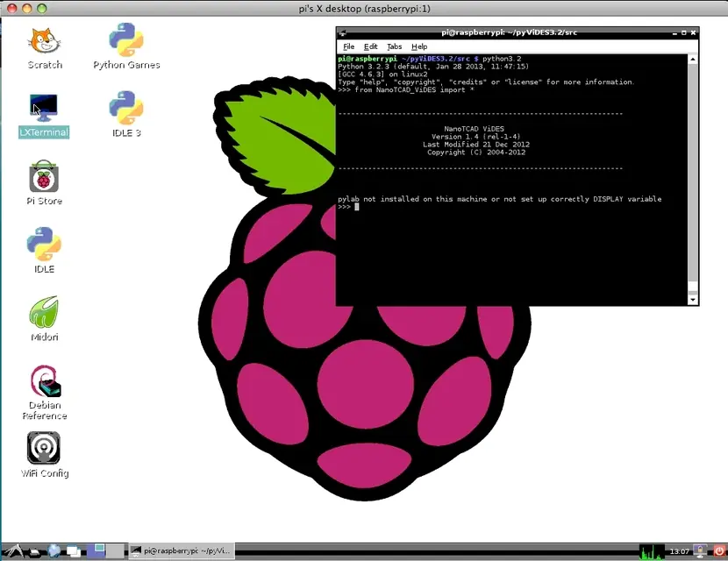Open the Tabs menu in terminal
This screenshot has height=561, width=728.
point(394,46)
